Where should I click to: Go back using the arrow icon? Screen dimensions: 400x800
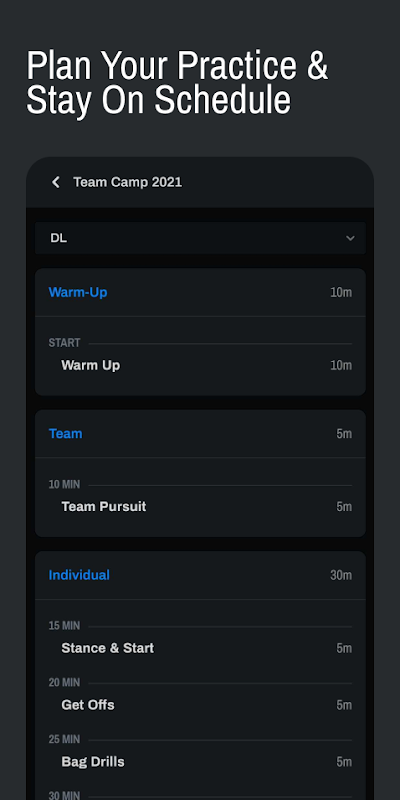[56, 182]
